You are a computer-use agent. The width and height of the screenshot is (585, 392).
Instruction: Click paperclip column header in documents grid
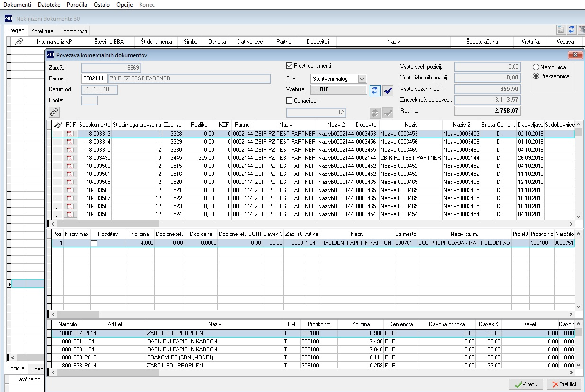point(58,124)
